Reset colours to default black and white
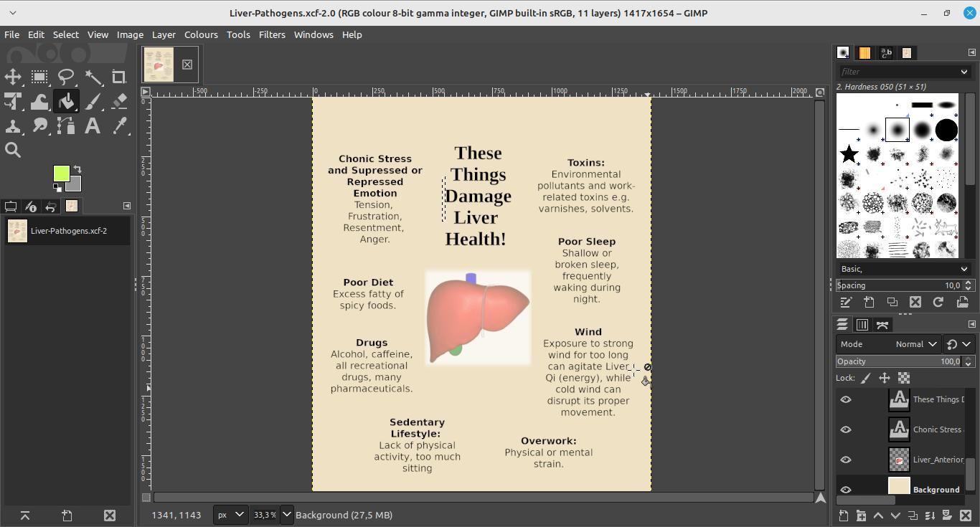Screen dimensions: 980x527 point(57,188)
